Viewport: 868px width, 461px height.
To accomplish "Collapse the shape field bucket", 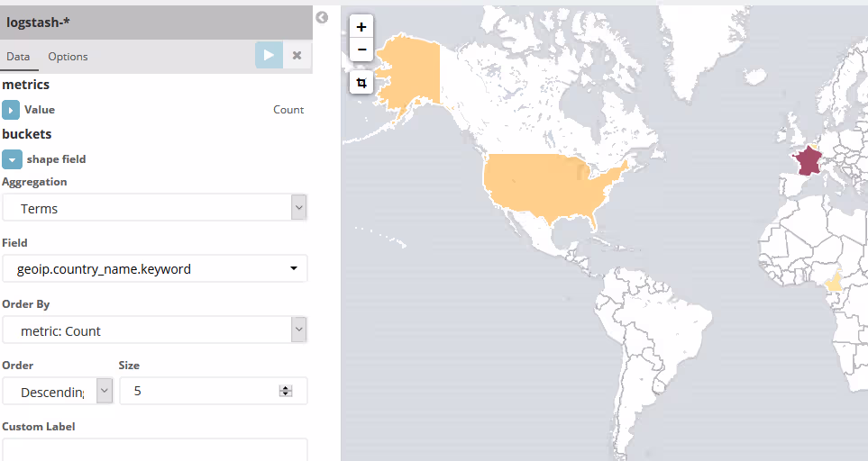I will (12, 159).
